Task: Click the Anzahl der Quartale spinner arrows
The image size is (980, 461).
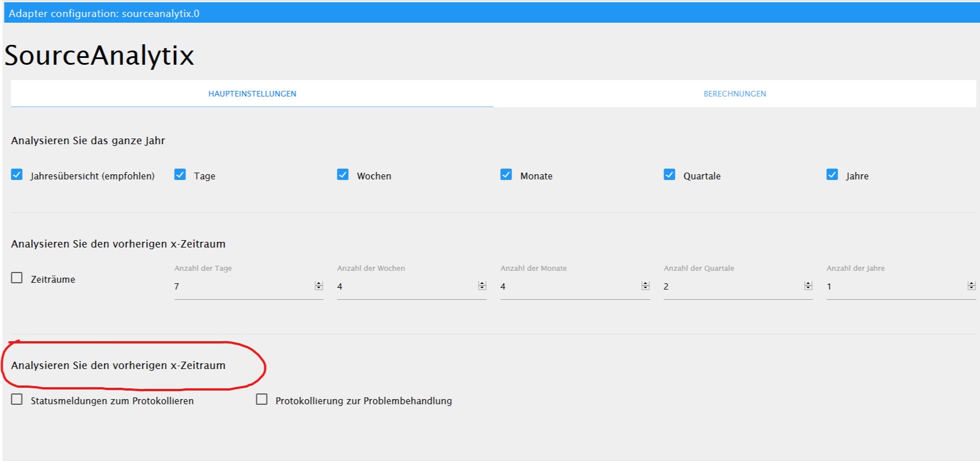Action: pyautogui.click(x=808, y=286)
